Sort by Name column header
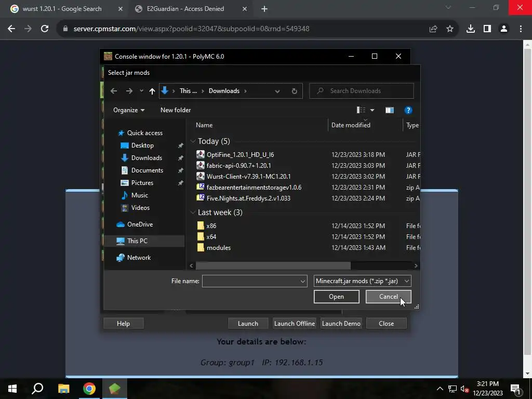 point(204,125)
